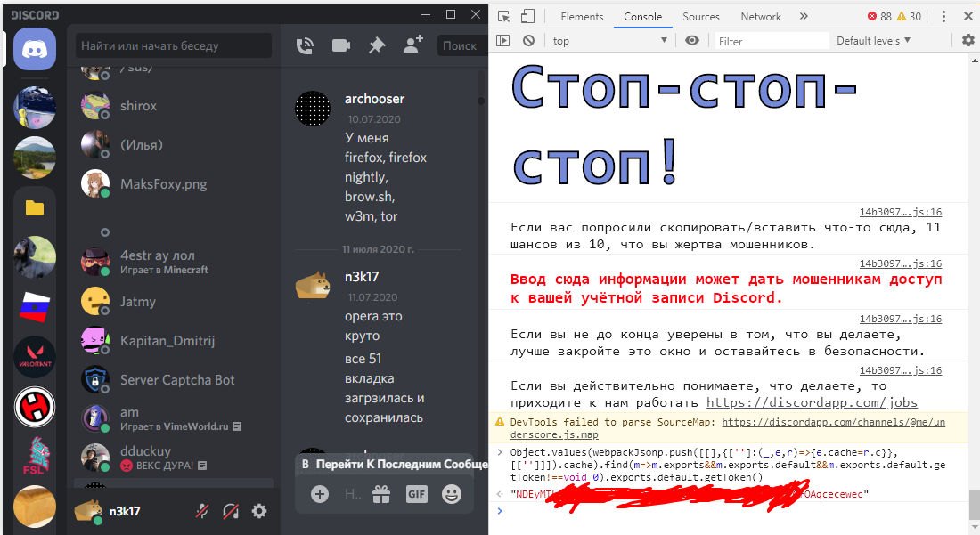Open the dog photo server icon
980x535 pixels.
pos(35,257)
